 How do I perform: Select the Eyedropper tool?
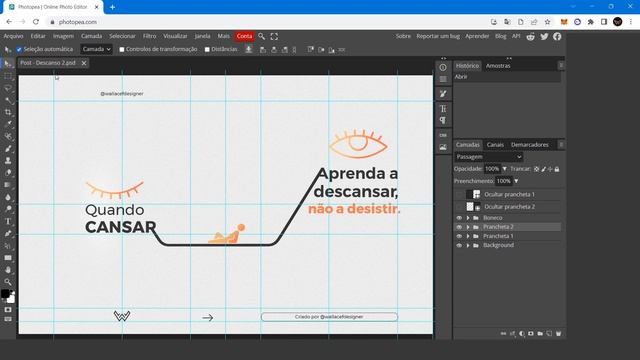coord(8,124)
